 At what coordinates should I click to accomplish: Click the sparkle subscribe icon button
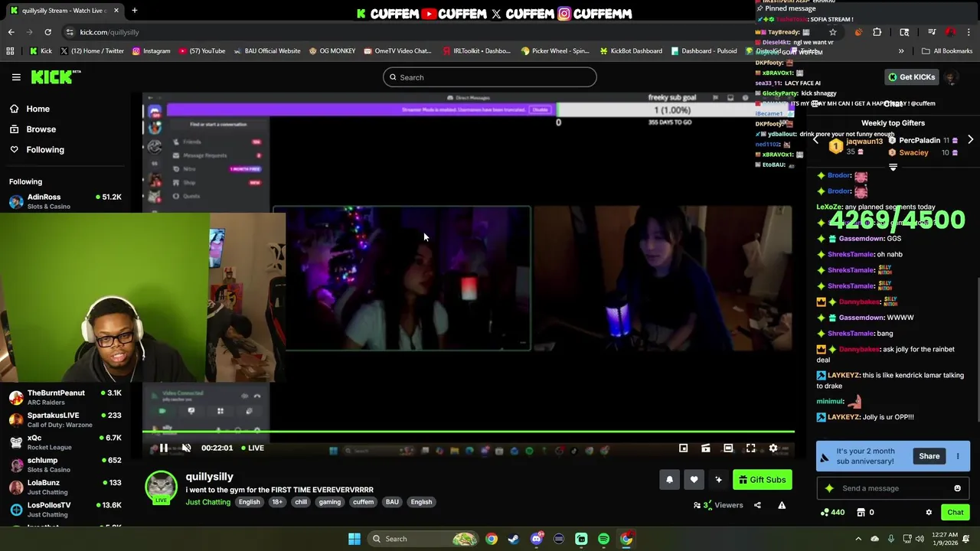(x=718, y=480)
